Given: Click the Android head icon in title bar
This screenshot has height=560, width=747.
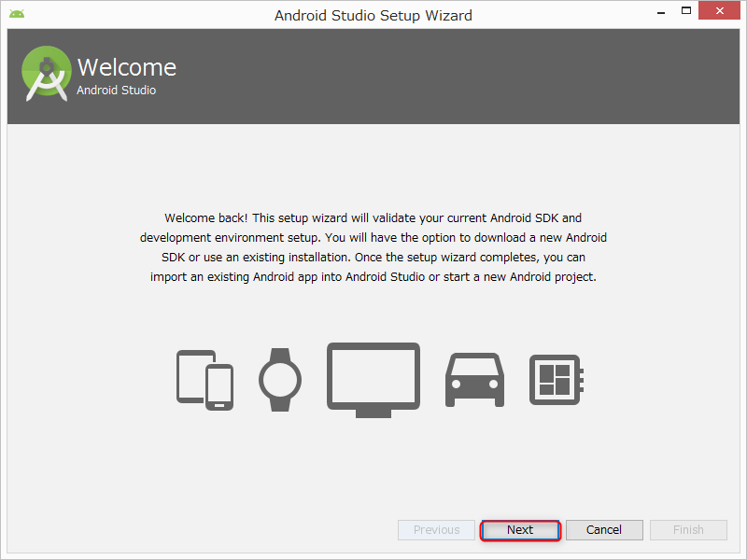Looking at the screenshot, I should pos(17,14).
